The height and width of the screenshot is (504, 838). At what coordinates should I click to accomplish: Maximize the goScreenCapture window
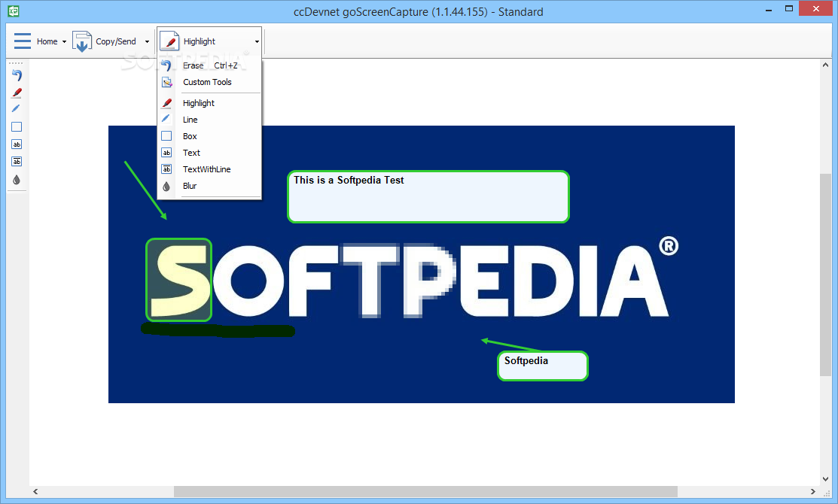(x=789, y=8)
